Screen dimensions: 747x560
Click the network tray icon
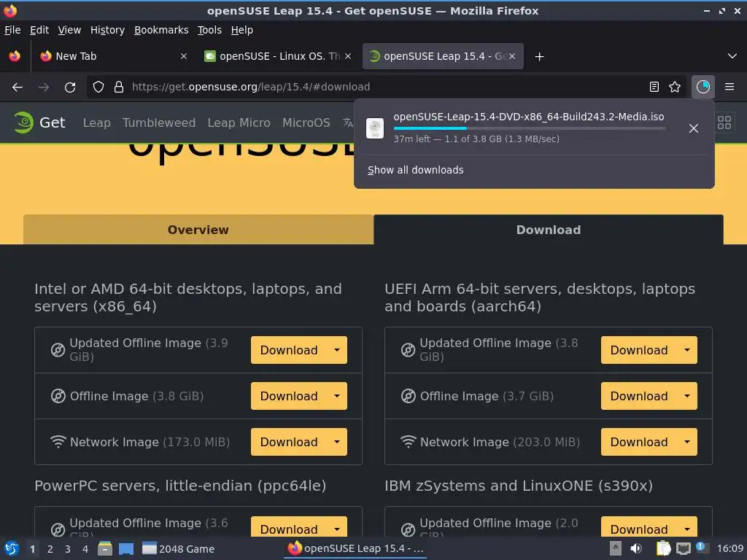pos(683,548)
